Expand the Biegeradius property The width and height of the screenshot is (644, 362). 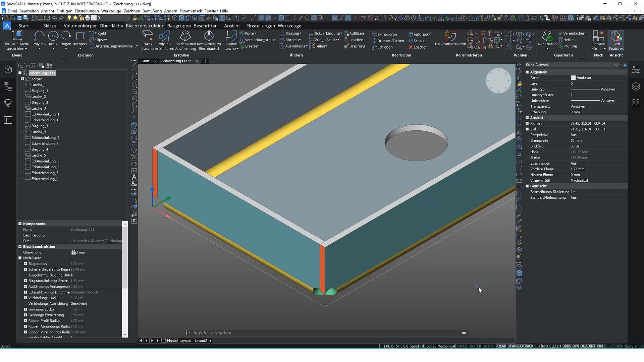coord(25,263)
